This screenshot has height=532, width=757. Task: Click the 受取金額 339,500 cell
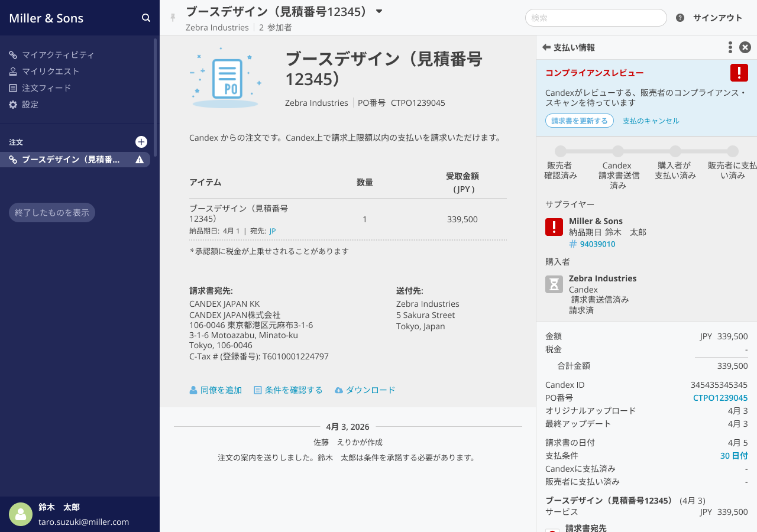coord(462,219)
